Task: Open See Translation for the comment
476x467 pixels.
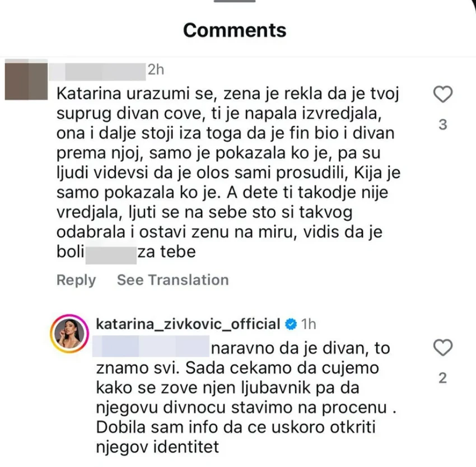Action: (173, 280)
